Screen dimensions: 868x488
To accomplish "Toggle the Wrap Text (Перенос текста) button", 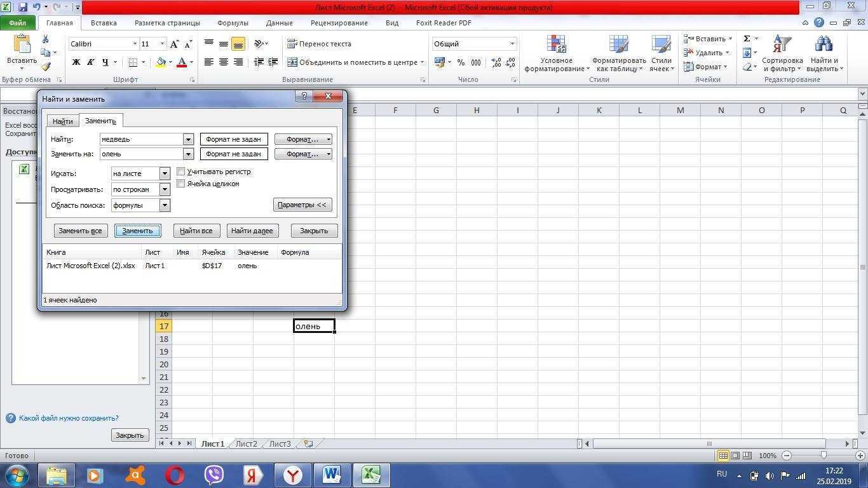I will (319, 44).
